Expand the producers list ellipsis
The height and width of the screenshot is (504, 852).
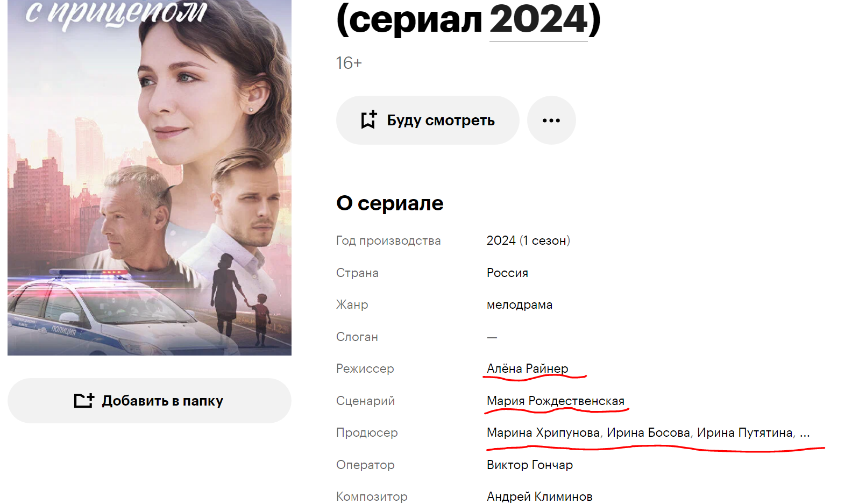[x=805, y=434]
